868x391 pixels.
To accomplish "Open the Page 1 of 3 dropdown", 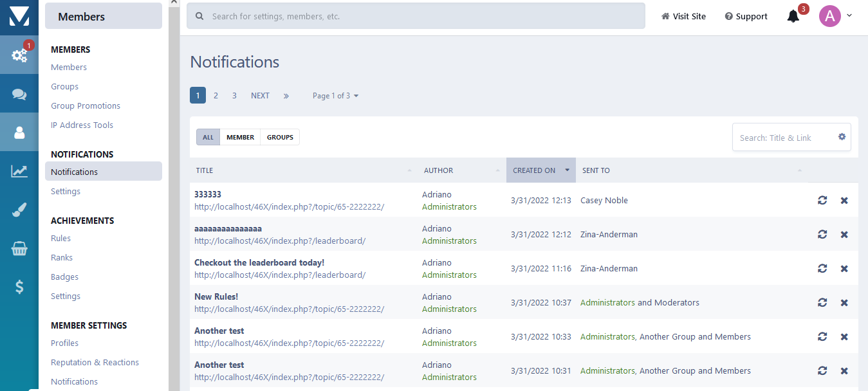I will pyautogui.click(x=335, y=96).
